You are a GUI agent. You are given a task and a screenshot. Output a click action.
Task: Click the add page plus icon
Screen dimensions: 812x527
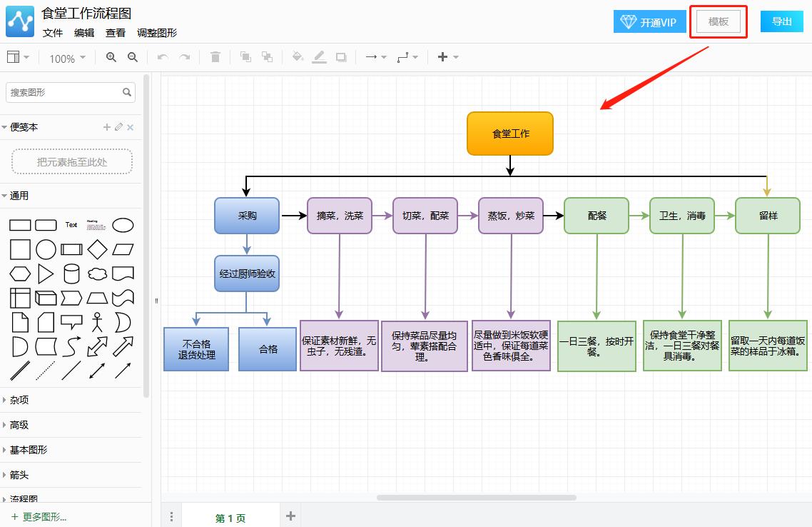(290, 516)
